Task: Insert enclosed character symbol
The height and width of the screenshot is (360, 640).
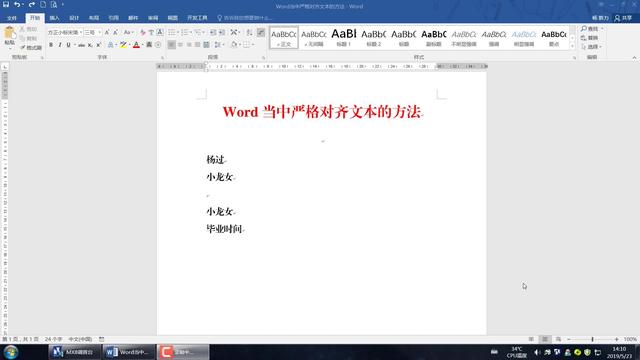Action: click(x=158, y=45)
